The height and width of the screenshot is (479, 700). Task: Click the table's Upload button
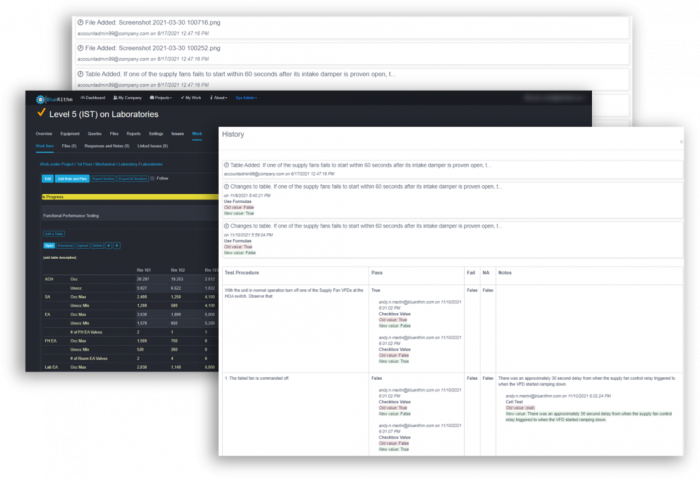[83, 246]
